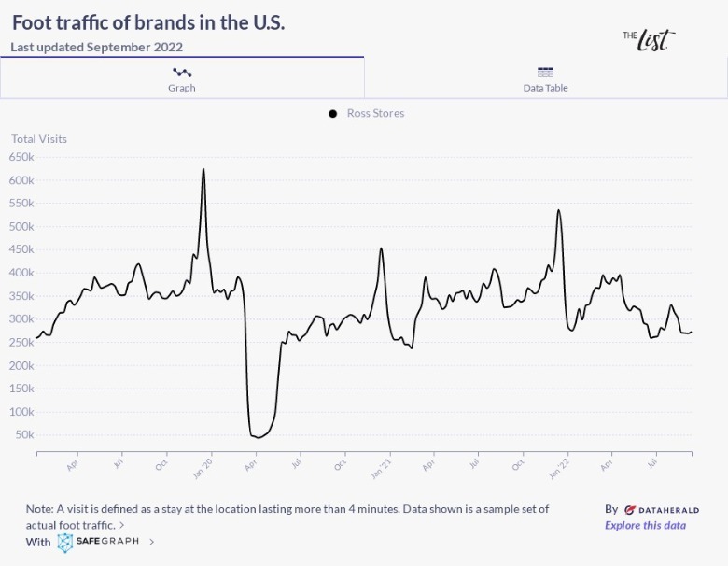Click The List logo
The height and width of the screenshot is (566, 728).
point(649,38)
